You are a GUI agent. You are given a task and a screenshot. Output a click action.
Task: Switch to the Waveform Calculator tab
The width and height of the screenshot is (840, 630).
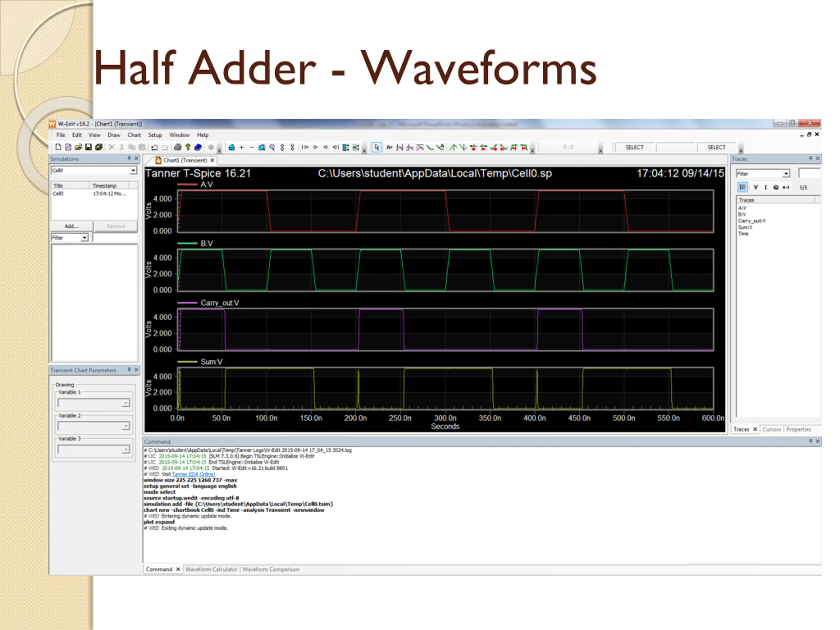[212, 569]
